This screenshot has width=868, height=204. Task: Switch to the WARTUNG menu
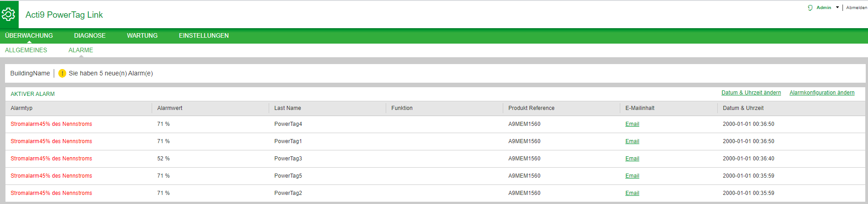coord(142,35)
